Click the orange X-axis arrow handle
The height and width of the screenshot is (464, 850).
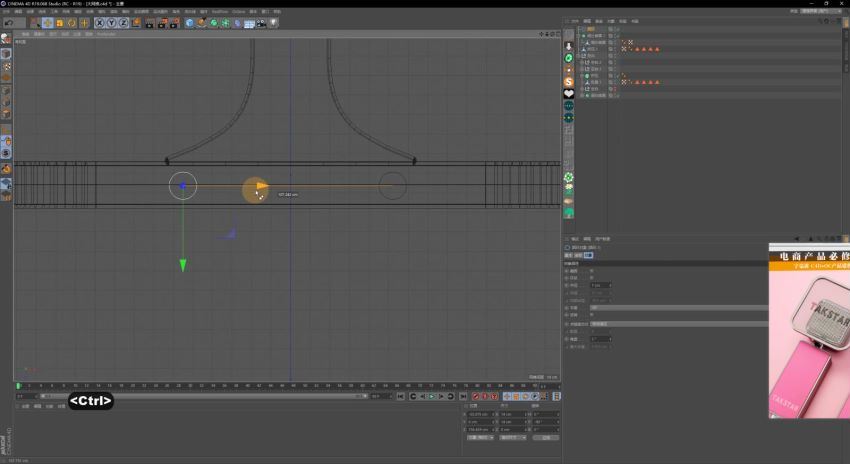coord(262,186)
